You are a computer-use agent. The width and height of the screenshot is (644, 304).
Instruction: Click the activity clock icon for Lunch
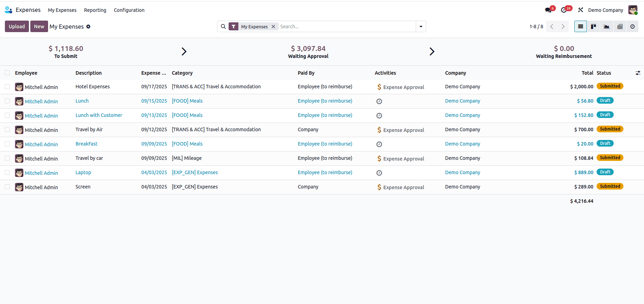tap(379, 101)
